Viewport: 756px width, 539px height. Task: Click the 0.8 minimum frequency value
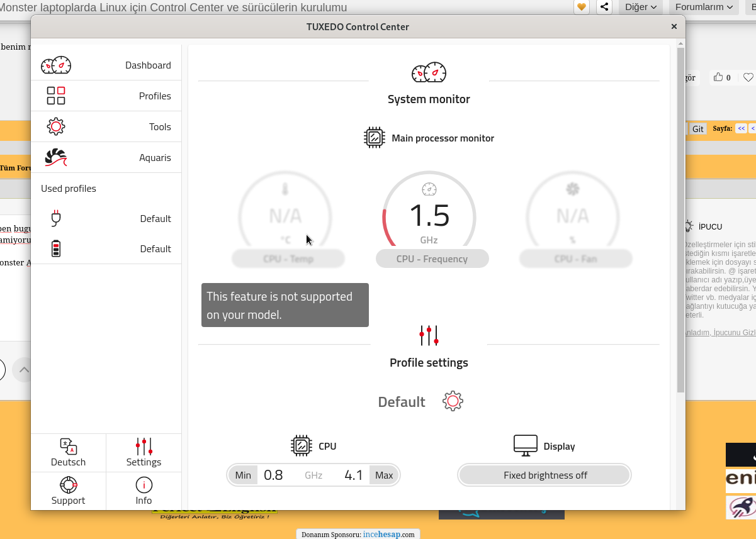273,475
